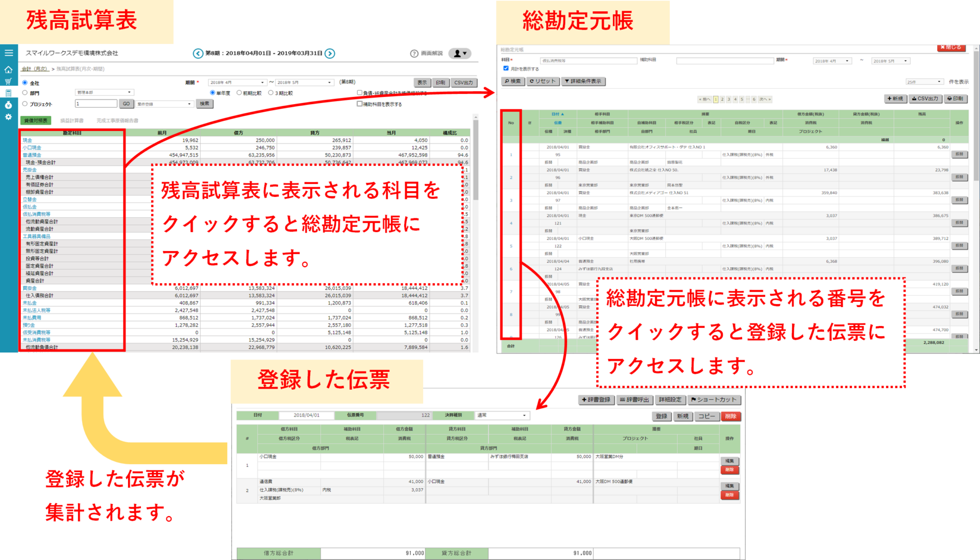980x560 pixels.
Task: Select the 3期比較 radio option
Action: 271,93
